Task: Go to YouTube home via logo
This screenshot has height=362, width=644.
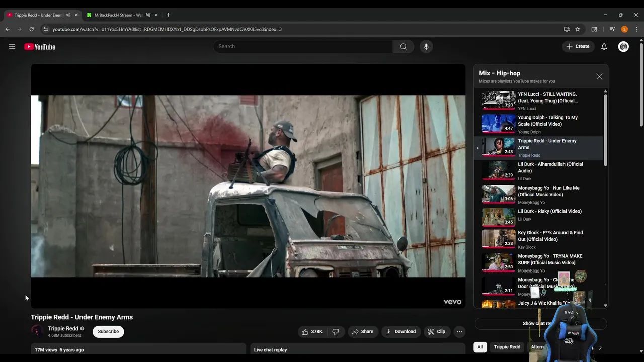Action: point(40,47)
